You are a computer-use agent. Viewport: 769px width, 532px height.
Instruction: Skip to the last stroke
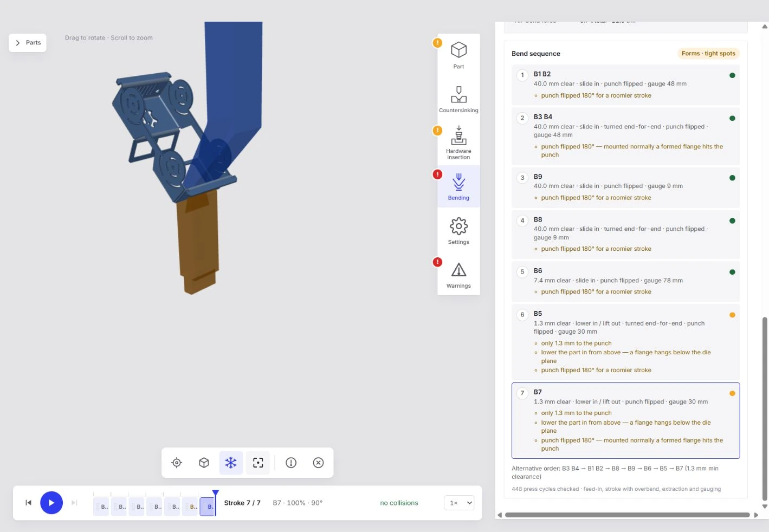point(74,503)
